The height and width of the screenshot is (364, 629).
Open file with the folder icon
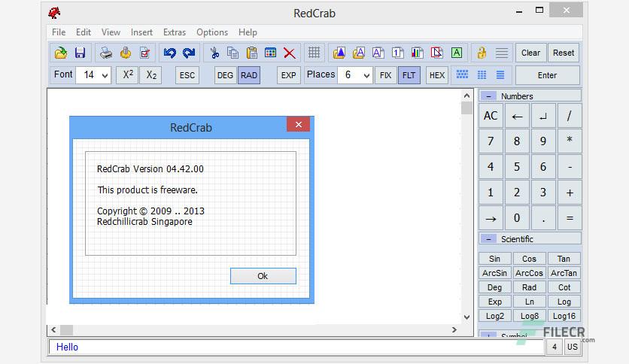61,53
